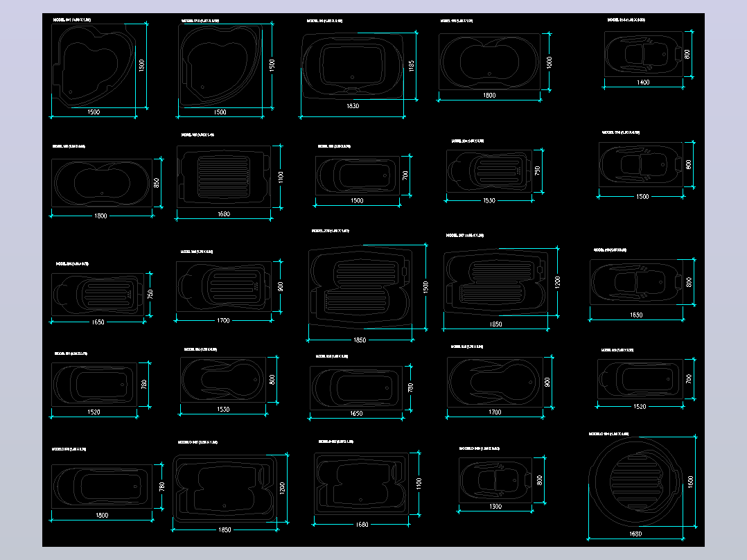Select the round 1680 x 1600 bathtub drawing
The image size is (747, 560).
point(636,482)
